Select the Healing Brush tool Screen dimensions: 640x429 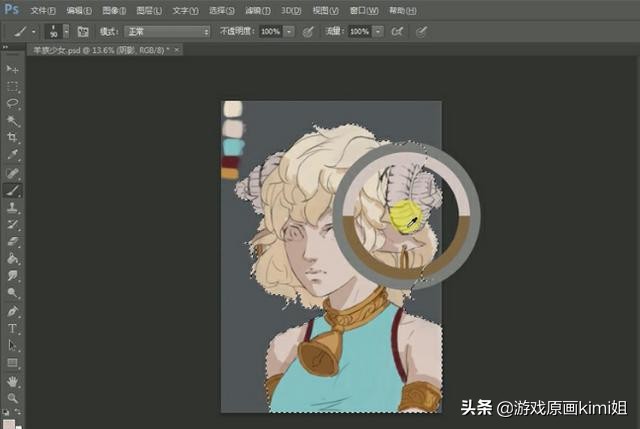pos(12,173)
